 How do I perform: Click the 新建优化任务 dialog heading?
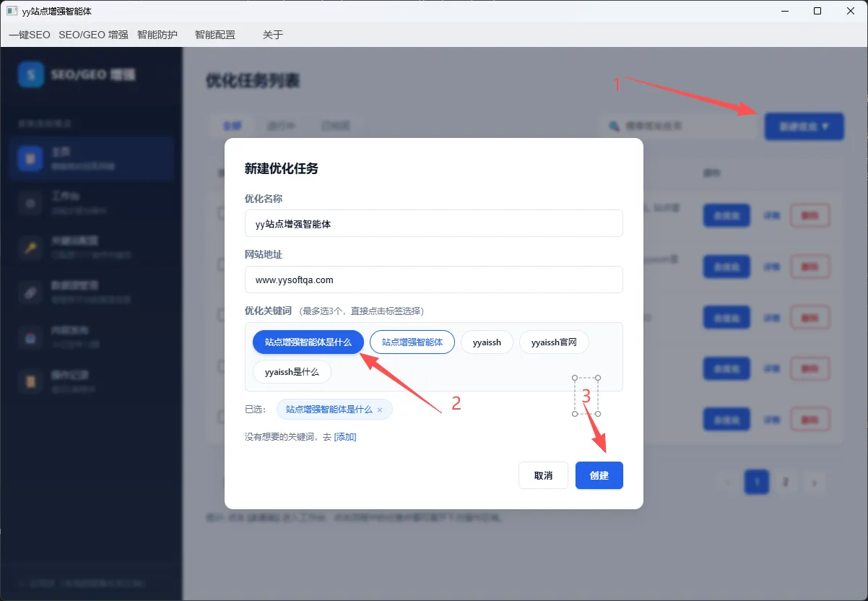click(282, 169)
